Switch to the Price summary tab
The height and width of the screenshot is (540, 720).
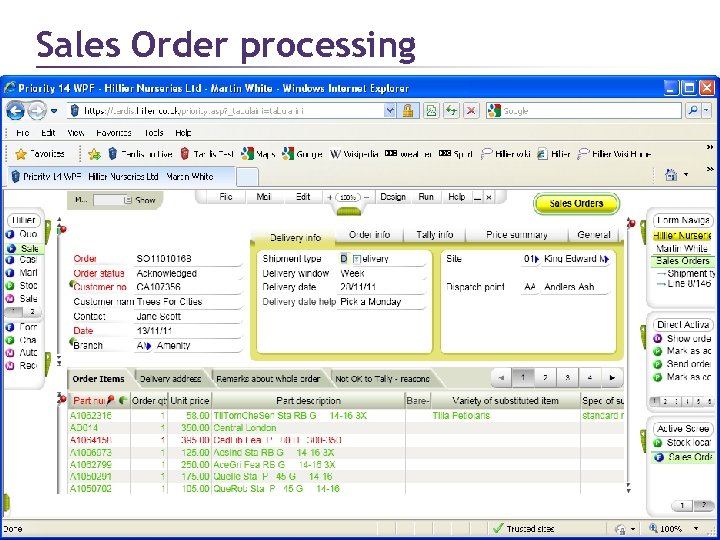(x=517, y=235)
